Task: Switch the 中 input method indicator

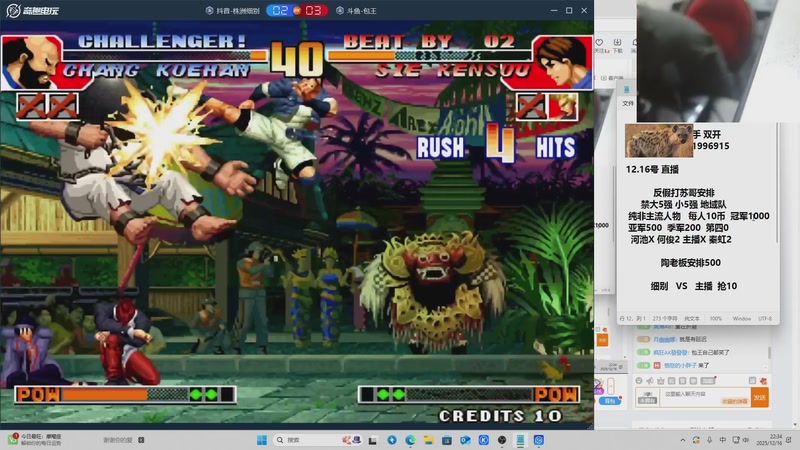Action: coord(722,440)
